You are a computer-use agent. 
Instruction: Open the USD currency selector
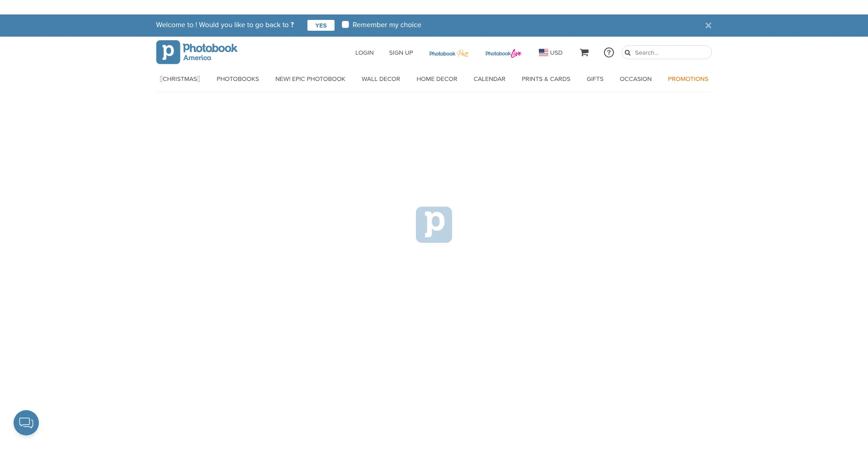coord(551,52)
